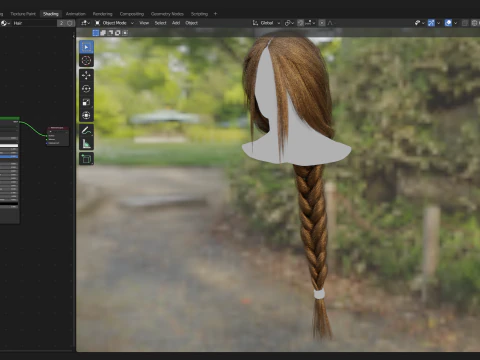Toggle snapping magnet button
This screenshot has width=480, height=360.
coord(300,23)
